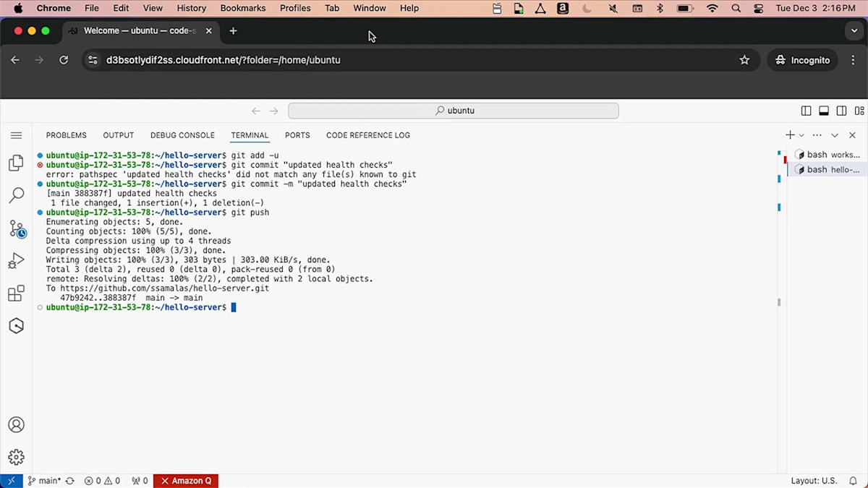The width and height of the screenshot is (868, 488).
Task: Select the bash hello-... terminal entry
Action: [x=827, y=170]
